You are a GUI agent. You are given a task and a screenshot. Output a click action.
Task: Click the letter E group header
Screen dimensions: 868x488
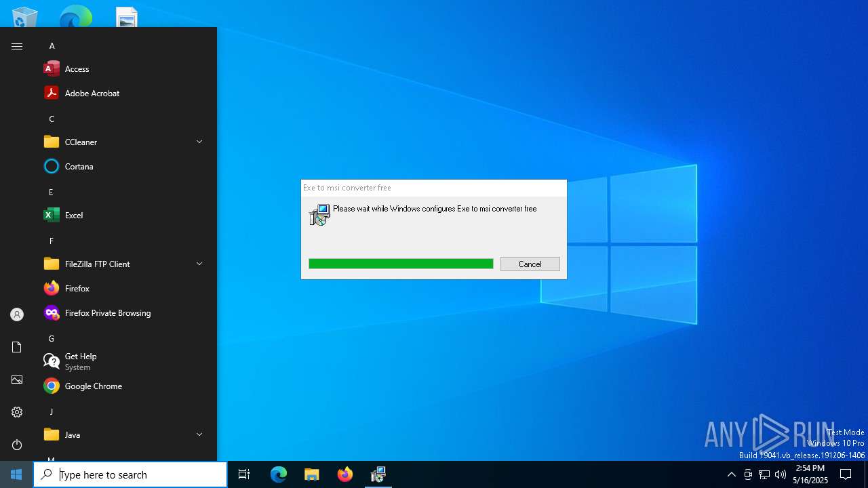(51, 192)
